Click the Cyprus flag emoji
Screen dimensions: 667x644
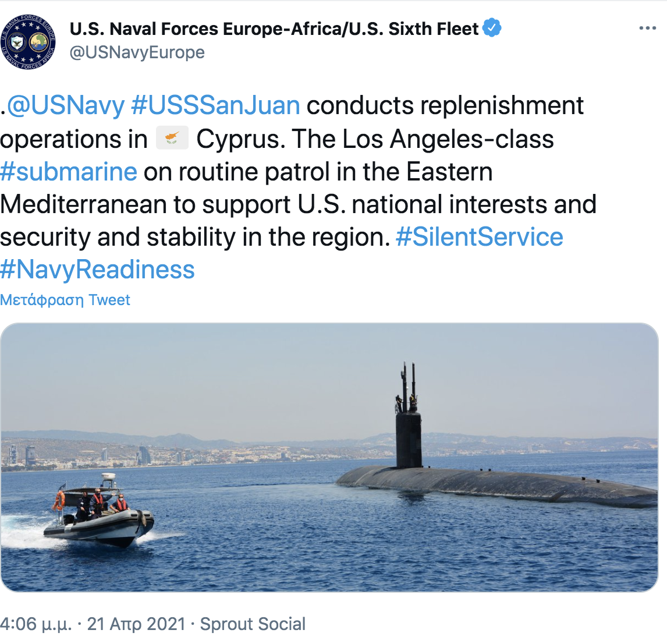pyautogui.click(x=172, y=138)
